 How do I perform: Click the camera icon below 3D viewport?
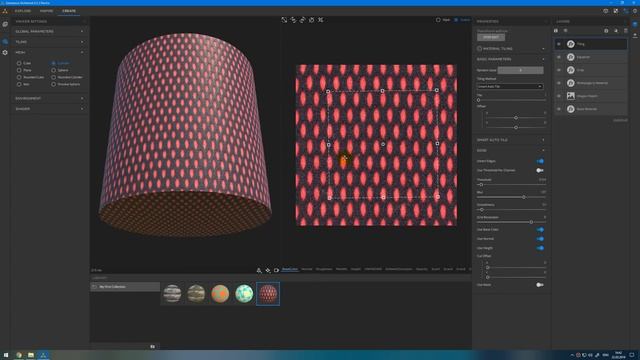276,270
